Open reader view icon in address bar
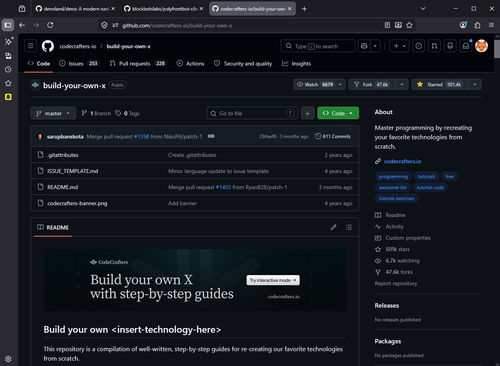 (387, 25)
